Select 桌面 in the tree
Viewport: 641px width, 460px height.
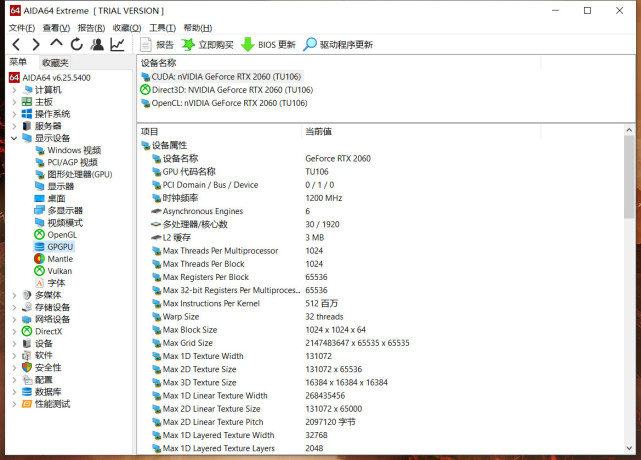(x=50, y=199)
